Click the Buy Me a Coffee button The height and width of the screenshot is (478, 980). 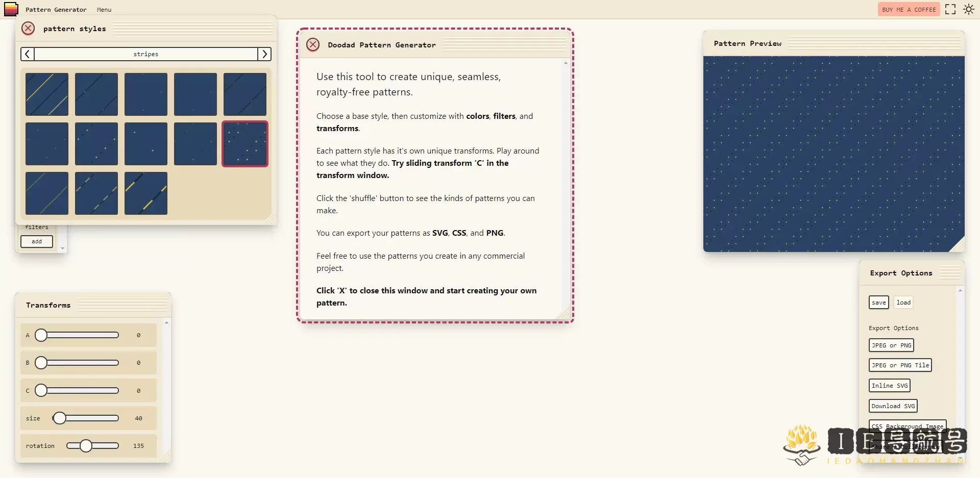coord(909,9)
